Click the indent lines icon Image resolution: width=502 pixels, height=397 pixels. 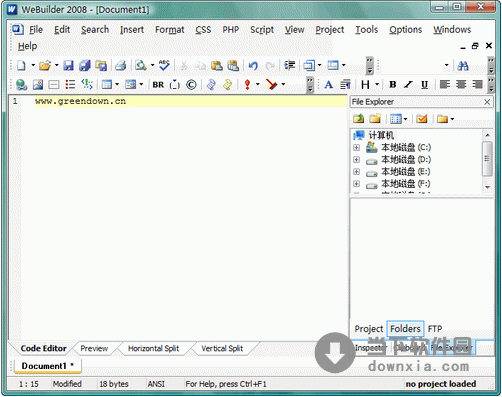coord(290,65)
